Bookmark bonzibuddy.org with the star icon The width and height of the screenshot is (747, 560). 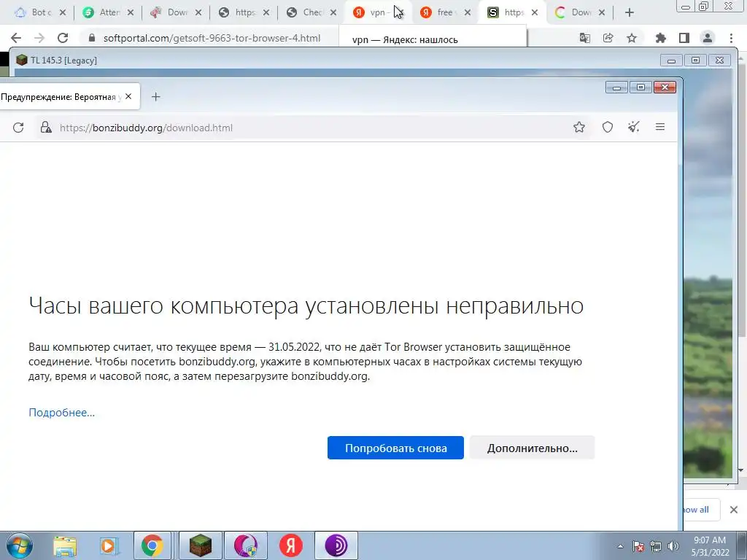tap(578, 127)
